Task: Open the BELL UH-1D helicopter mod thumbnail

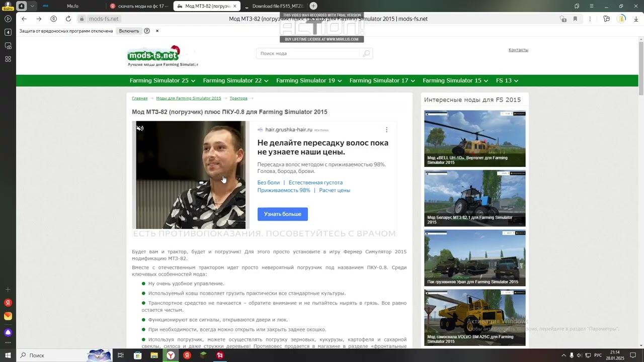Action: (475, 139)
